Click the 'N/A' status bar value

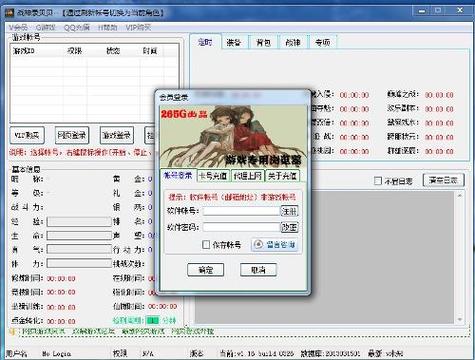pos(148,354)
